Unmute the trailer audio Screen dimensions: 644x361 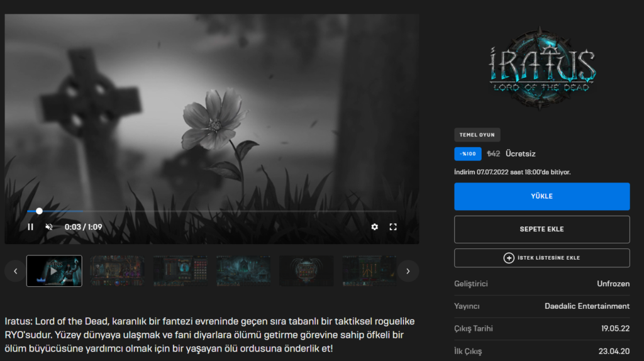(49, 226)
